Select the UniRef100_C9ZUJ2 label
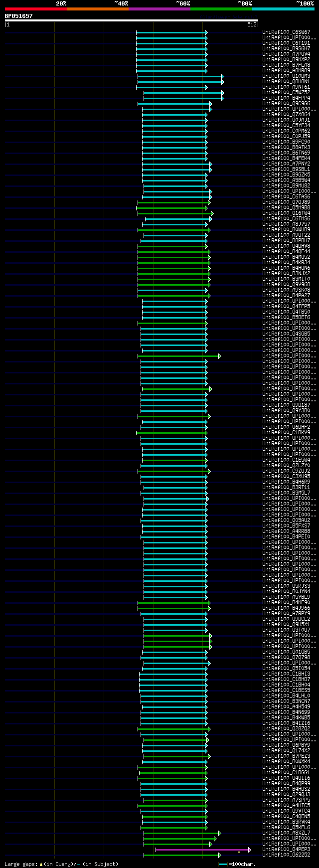 [286, 471]
